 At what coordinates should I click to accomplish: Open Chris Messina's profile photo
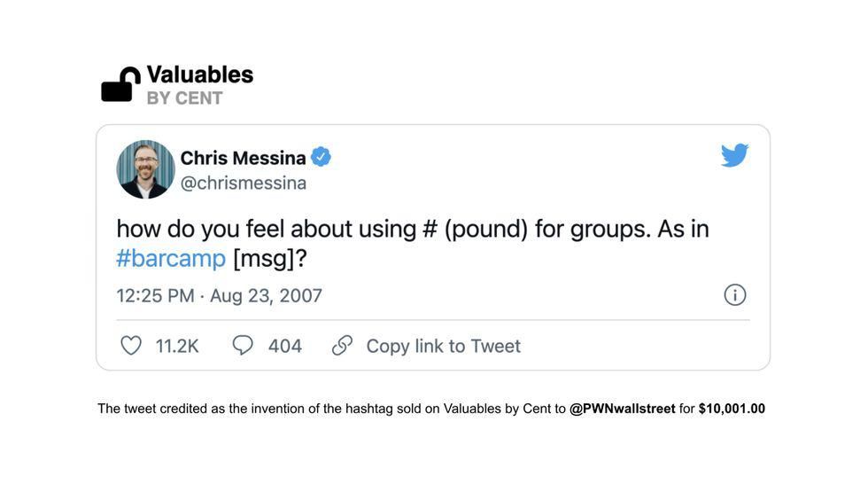tap(145, 169)
